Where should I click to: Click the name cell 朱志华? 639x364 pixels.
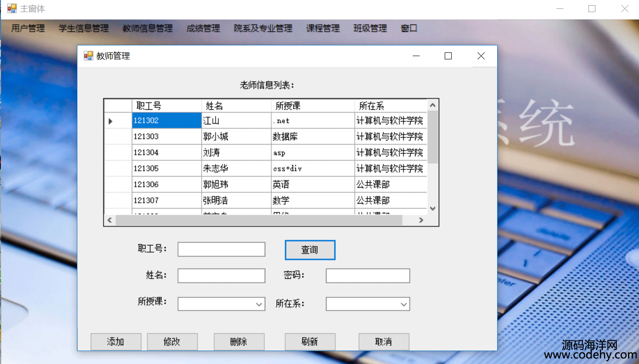[x=236, y=168]
